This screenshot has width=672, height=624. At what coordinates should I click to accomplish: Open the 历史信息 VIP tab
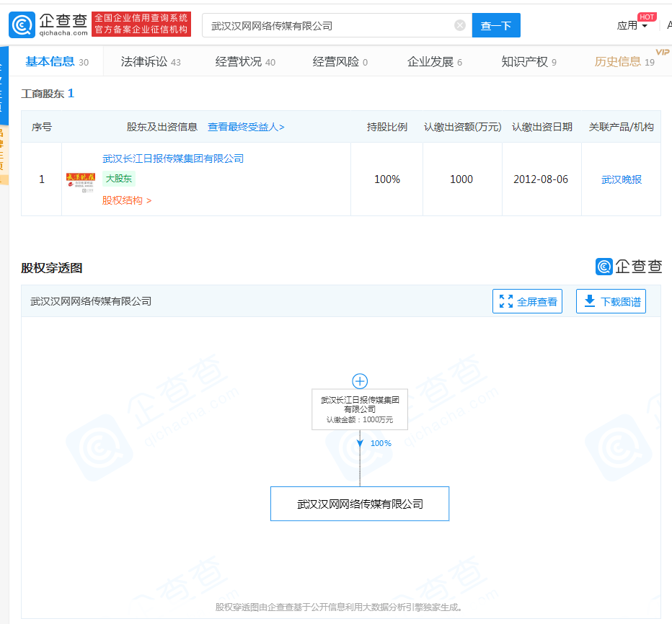pos(624,62)
